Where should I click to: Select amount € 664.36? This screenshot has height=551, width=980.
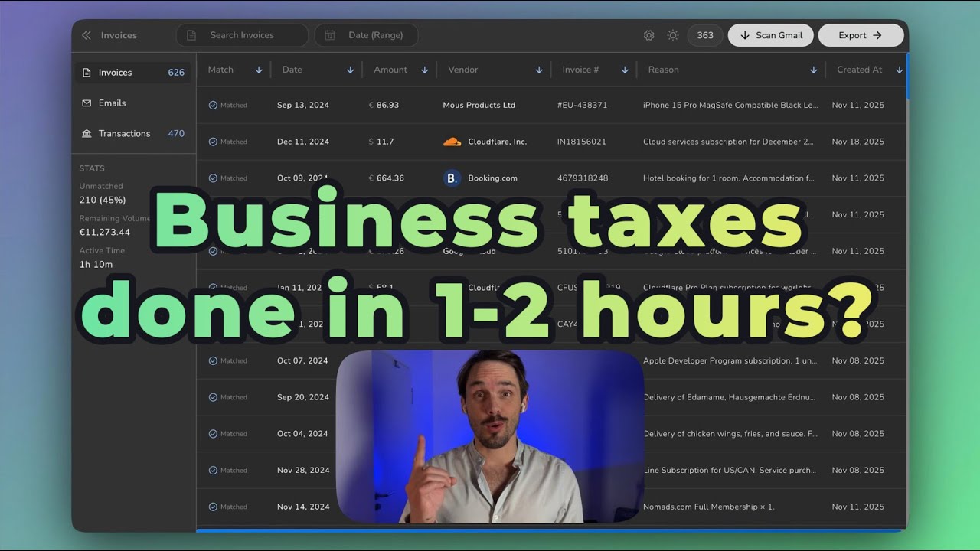click(386, 178)
